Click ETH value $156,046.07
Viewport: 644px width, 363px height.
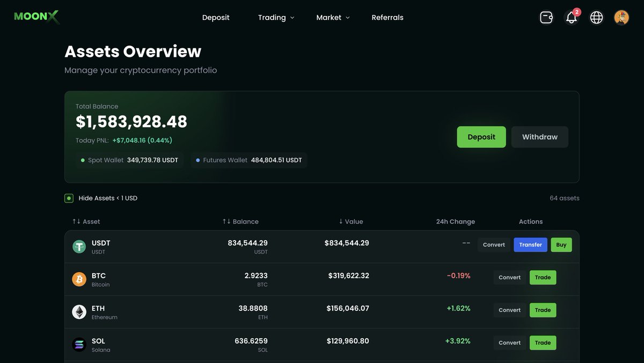(x=348, y=308)
